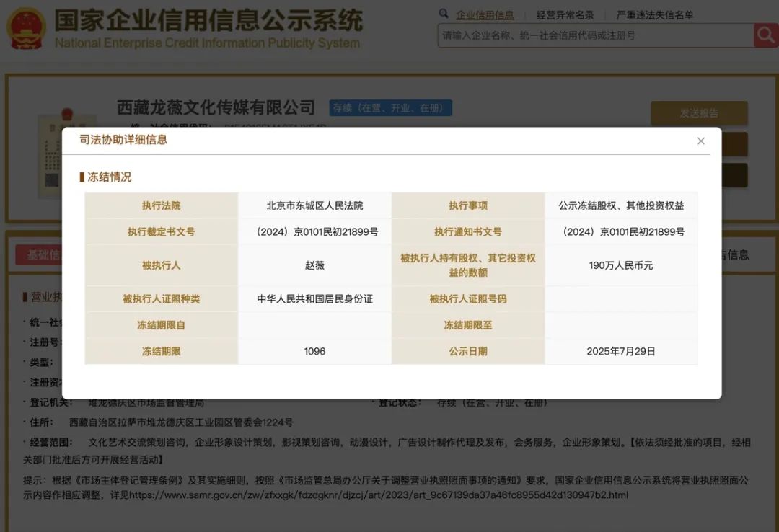Switch to the 经营异常名录 tab
The width and height of the screenshot is (779, 532).
(x=566, y=13)
